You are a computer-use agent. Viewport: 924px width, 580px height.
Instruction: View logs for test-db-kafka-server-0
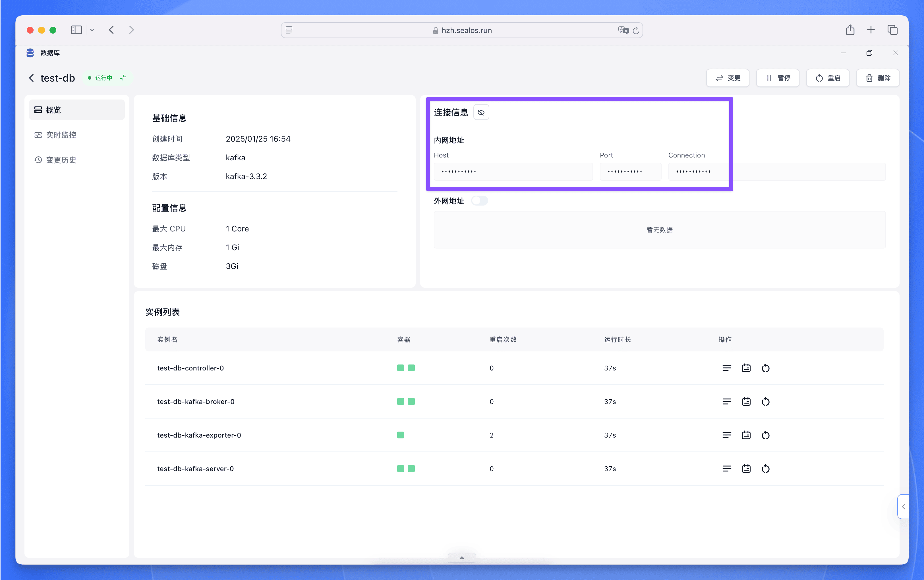point(726,469)
